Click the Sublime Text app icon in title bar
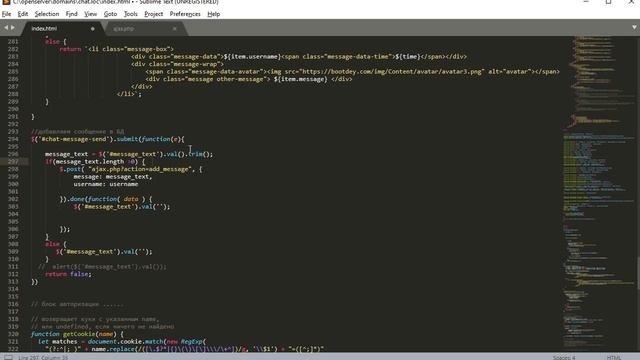 coord(6,2)
